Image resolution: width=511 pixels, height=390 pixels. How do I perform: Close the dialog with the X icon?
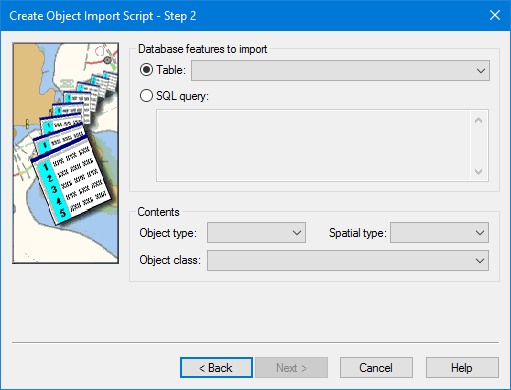tap(495, 15)
